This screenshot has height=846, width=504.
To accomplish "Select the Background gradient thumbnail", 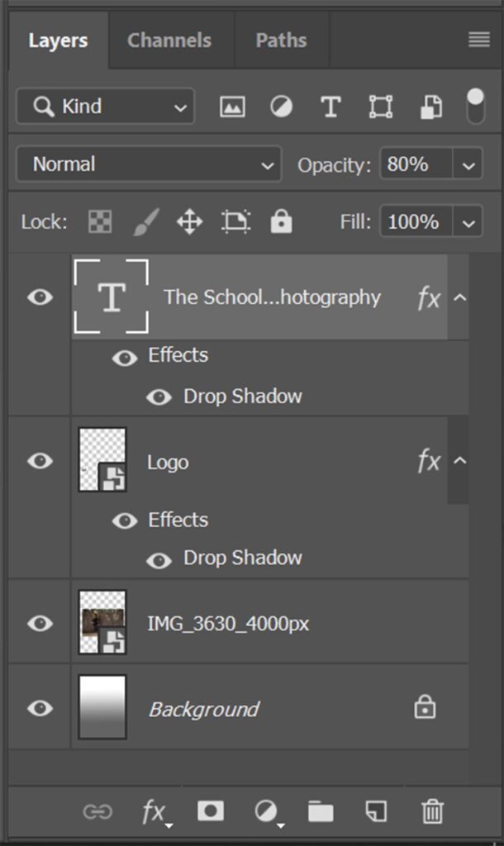I will (x=102, y=706).
